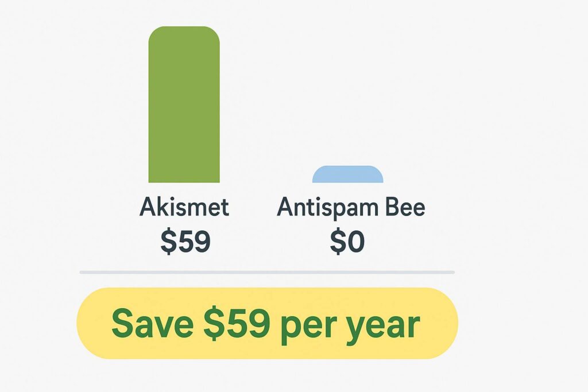Click the tall green Akismet bar

184,106
